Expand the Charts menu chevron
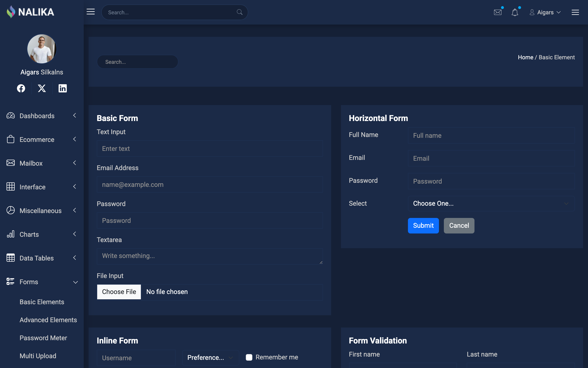The height and width of the screenshot is (368, 588). pos(75,234)
